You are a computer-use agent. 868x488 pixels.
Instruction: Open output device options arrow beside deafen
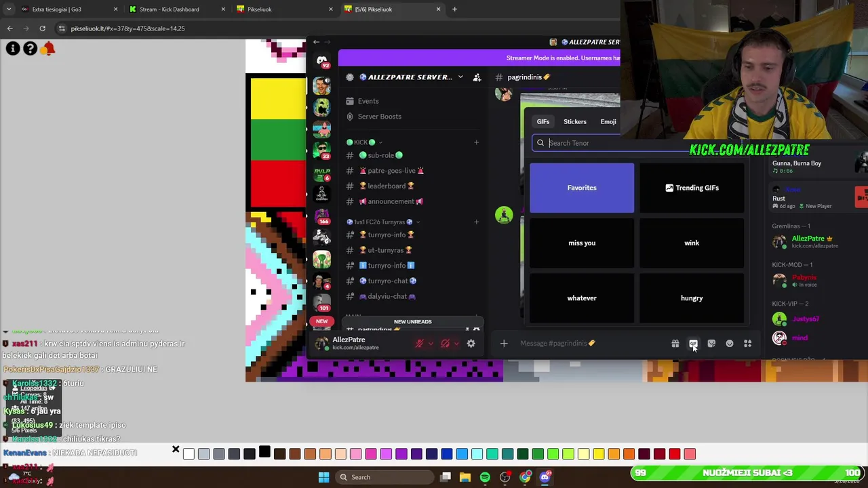pyautogui.click(x=456, y=344)
